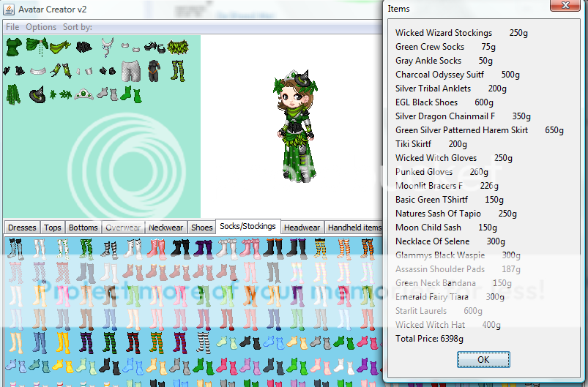588x387 pixels.
Task: Switch to the Dresses tab
Action: [22, 228]
